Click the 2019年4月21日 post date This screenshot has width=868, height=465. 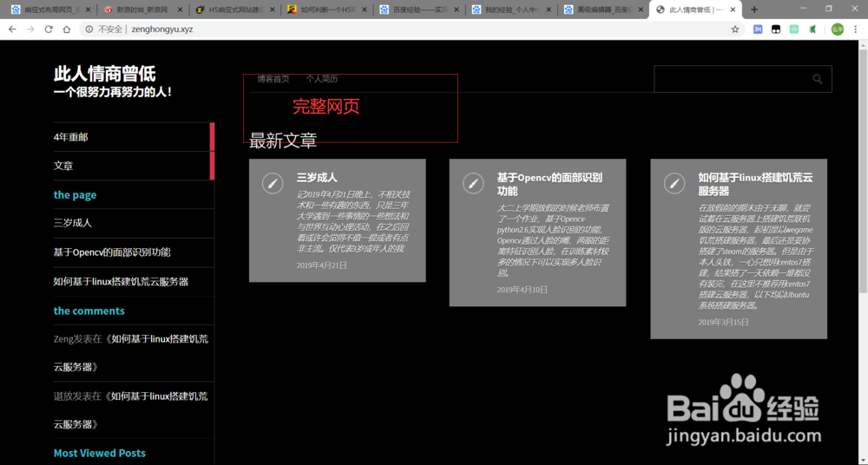(322, 265)
